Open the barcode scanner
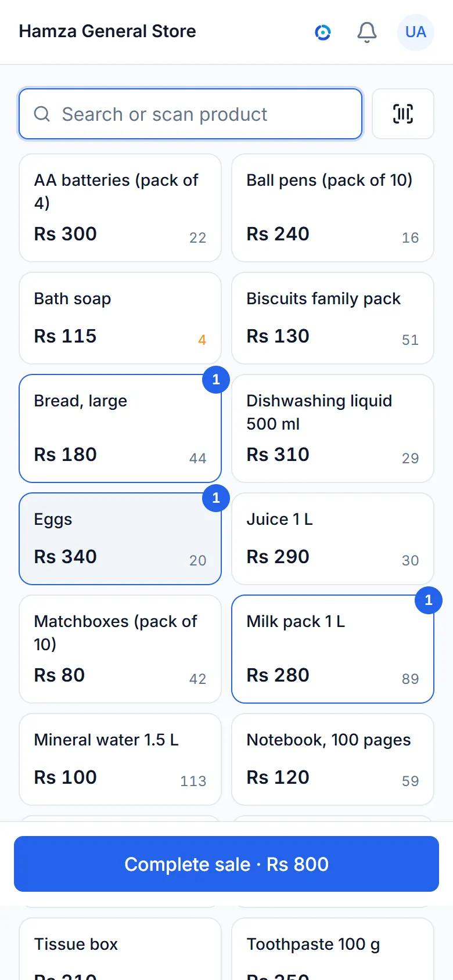453x980 pixels. (x=402, y=114)
